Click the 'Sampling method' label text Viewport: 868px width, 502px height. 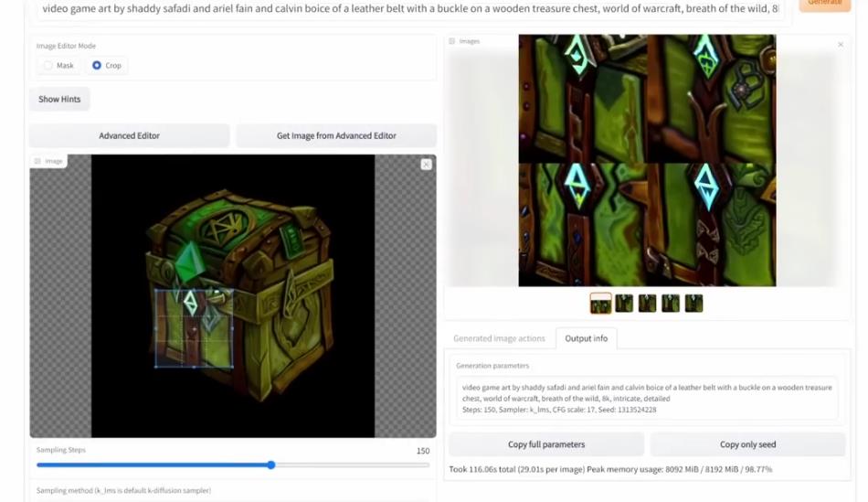coord(123,490)
